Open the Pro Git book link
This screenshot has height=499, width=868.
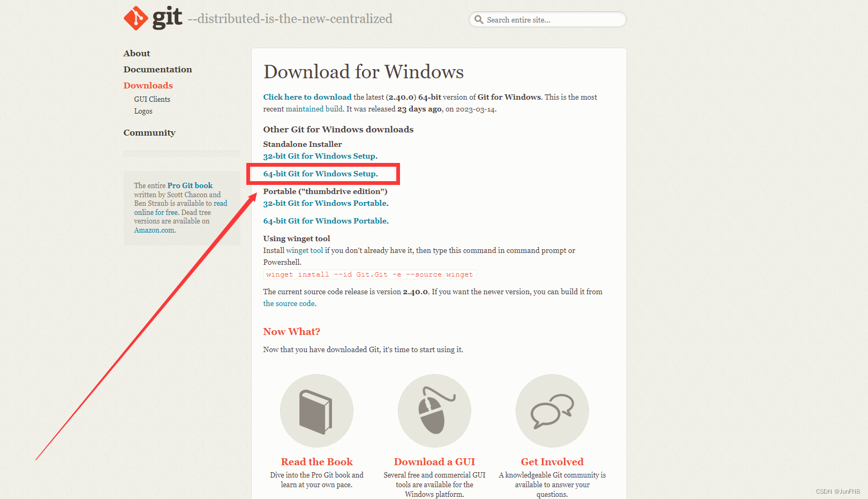[x=190, y=185]
